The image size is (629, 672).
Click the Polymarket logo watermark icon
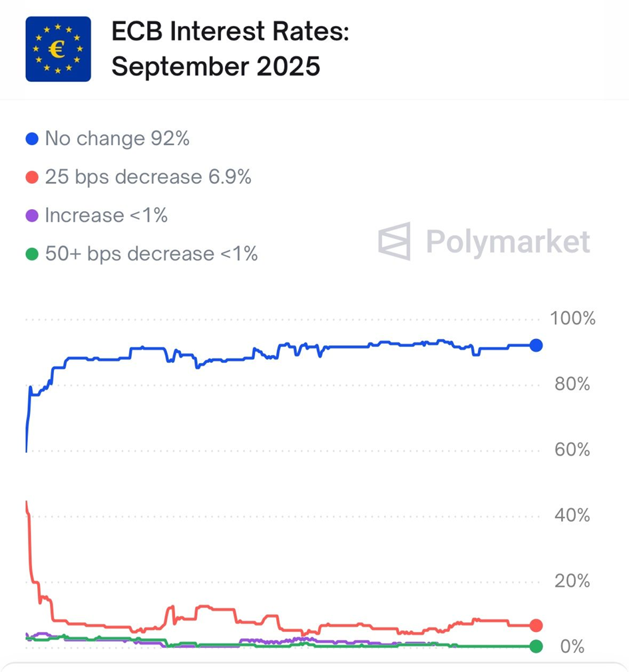pos(394,240)
